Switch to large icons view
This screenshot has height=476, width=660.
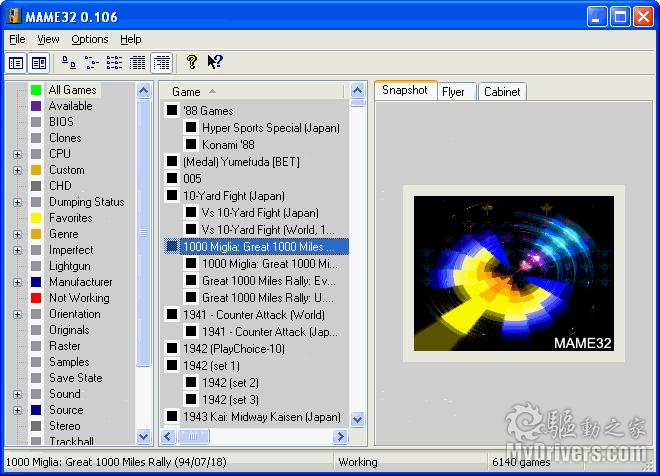(x=69, y=62)
